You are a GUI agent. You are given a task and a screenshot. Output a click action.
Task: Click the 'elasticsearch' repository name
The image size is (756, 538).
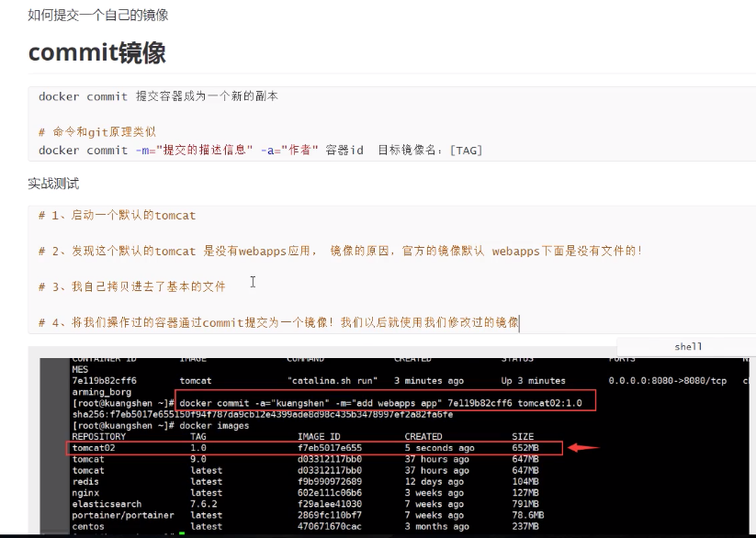click(x=107, y=504)
